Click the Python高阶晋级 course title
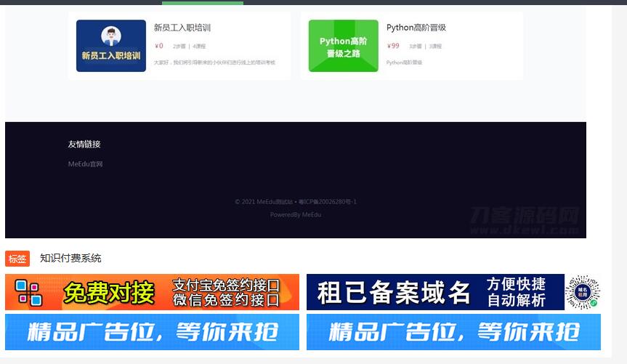 [416, 28]
